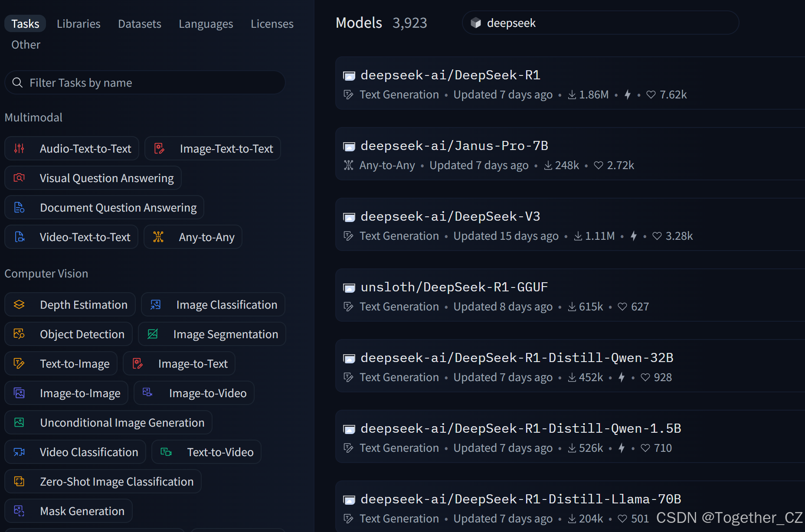The image size is (805, 532).
Task: Select Unconditional Image Generation filter
Action: [x=108, y=423]
